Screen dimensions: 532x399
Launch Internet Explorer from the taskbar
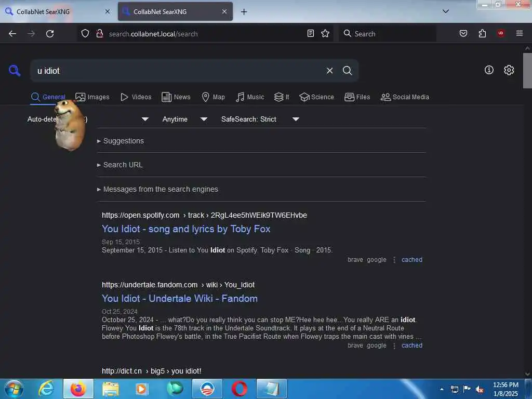pyautogui.click(x=46, y=389)
